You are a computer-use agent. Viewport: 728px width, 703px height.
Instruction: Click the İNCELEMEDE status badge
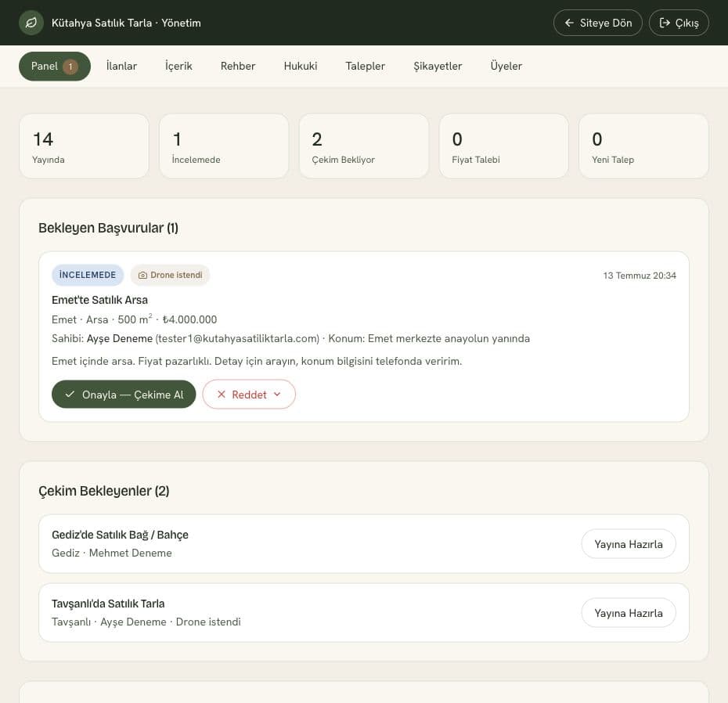(88, 275)
